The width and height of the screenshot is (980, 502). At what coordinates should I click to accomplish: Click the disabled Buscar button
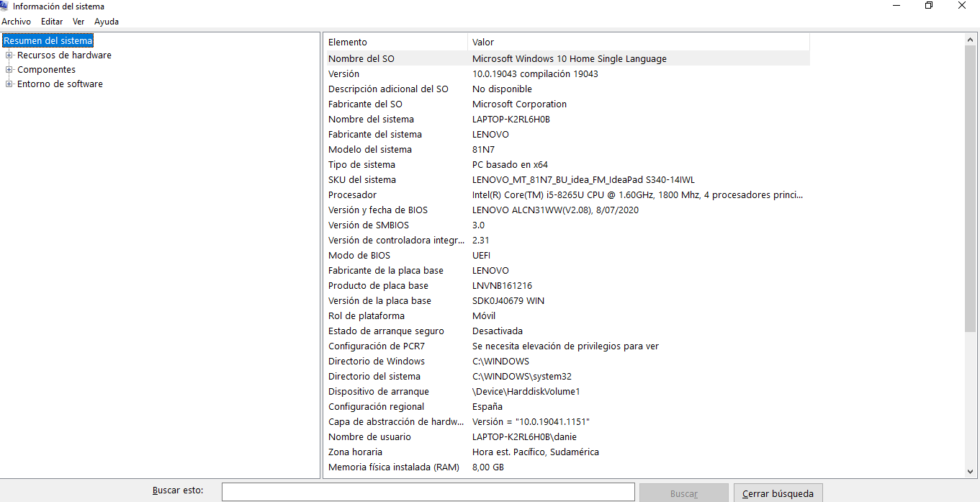[684, 493]
